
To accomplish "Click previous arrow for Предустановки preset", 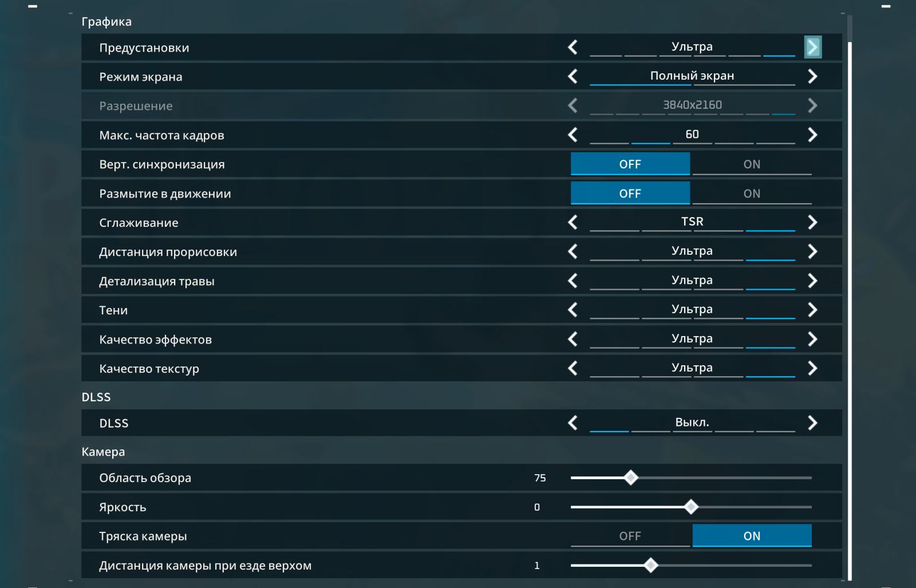I will pyautogui.click(x=572, y=47).
